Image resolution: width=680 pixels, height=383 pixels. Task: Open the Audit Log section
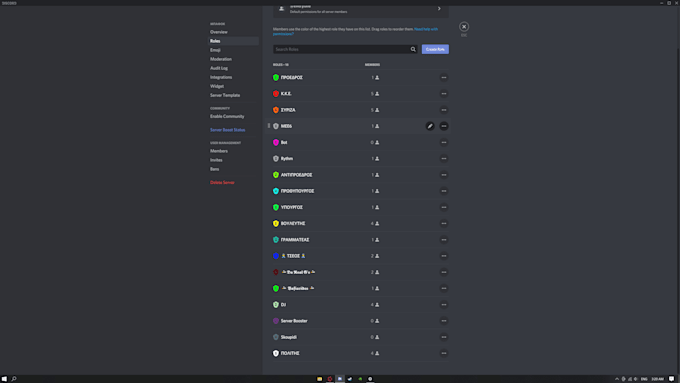click(219, 68)
